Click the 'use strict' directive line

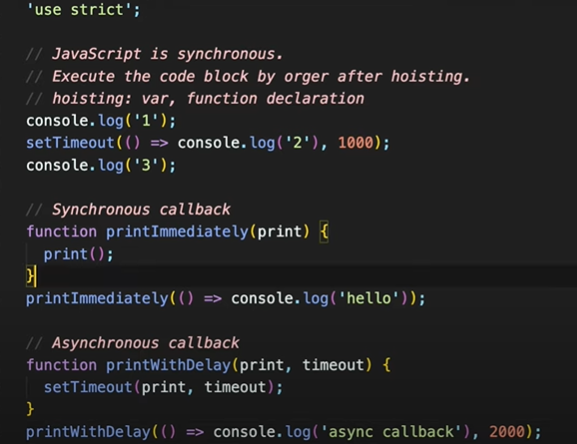(x=83, y=10)
